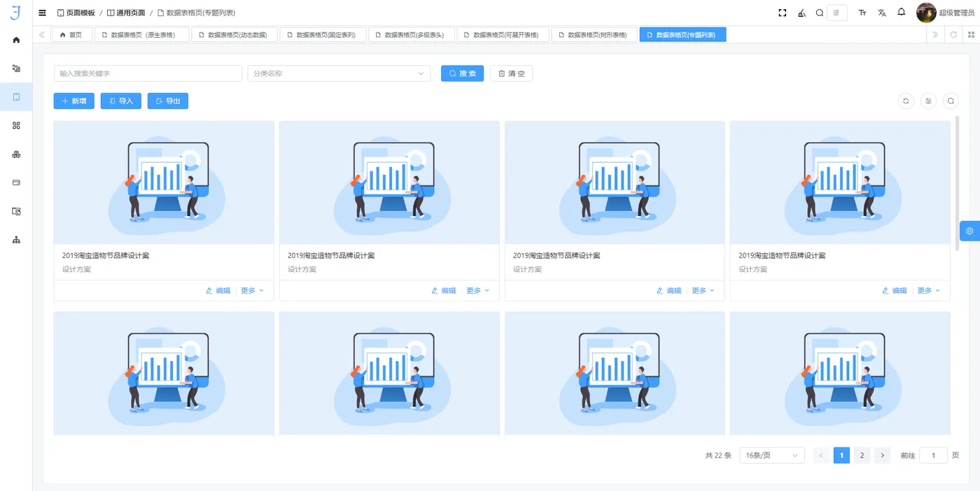Open the font size Tt icon
The width and height of the screenshot is (980, 491).
tap(862, 12)
